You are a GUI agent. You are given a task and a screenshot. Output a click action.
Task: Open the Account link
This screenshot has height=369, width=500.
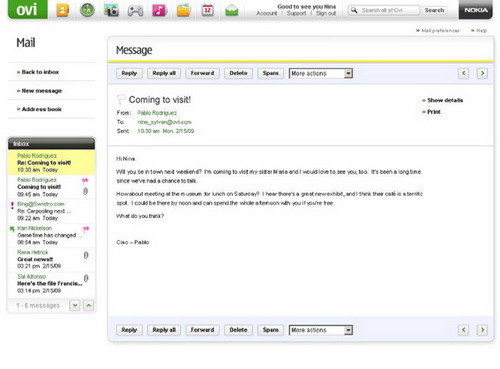266,13
